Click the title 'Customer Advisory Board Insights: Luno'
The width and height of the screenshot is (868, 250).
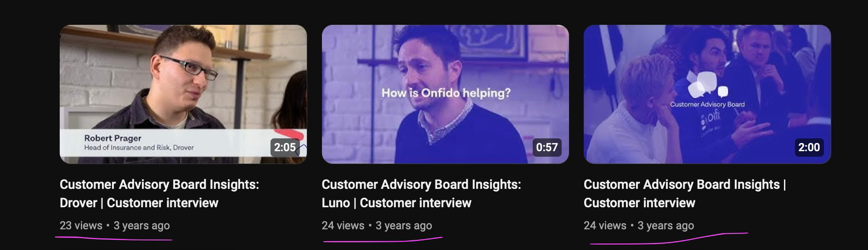pos(421,193)
